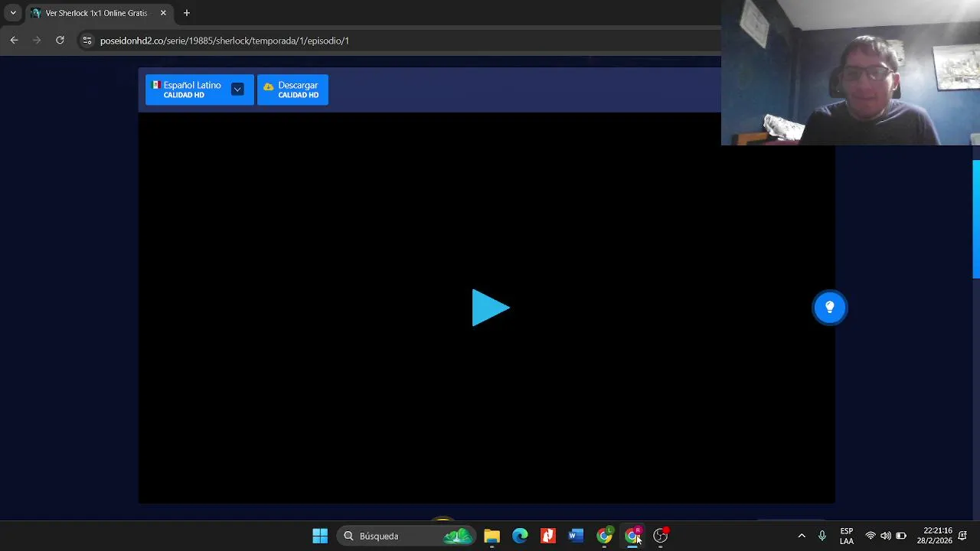Open a new browser tab

(186, 13)
